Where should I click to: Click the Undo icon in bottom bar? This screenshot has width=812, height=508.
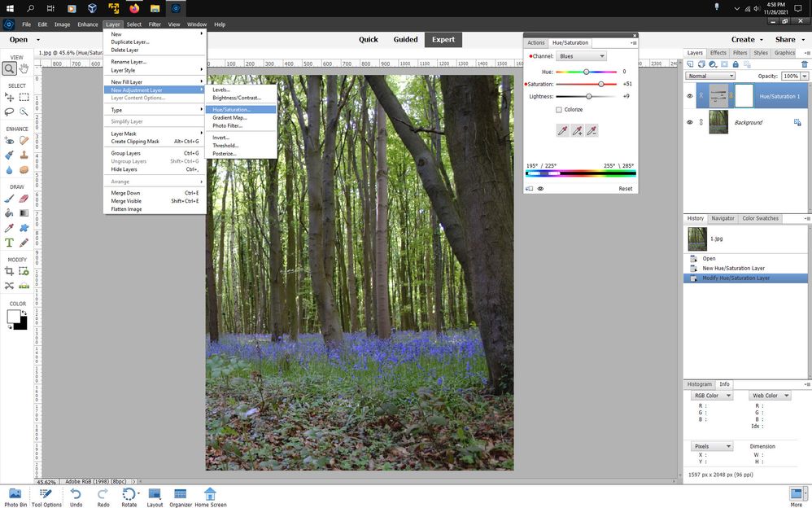[76, 495]
